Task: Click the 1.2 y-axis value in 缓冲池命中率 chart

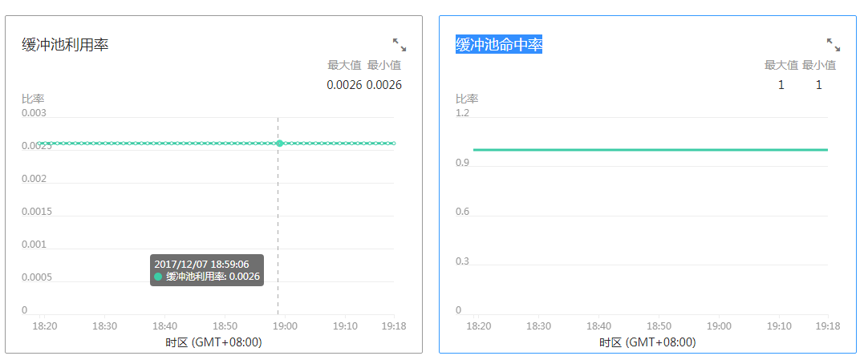Action: point(462,113)
